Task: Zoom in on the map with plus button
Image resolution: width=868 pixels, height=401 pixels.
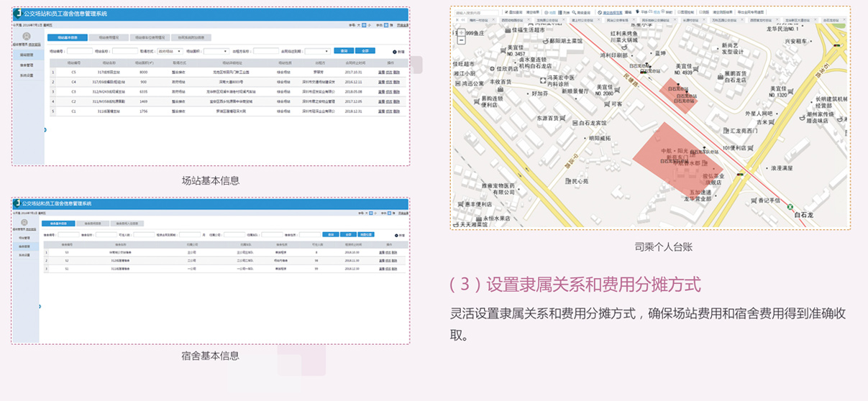Action: [461, 32]
